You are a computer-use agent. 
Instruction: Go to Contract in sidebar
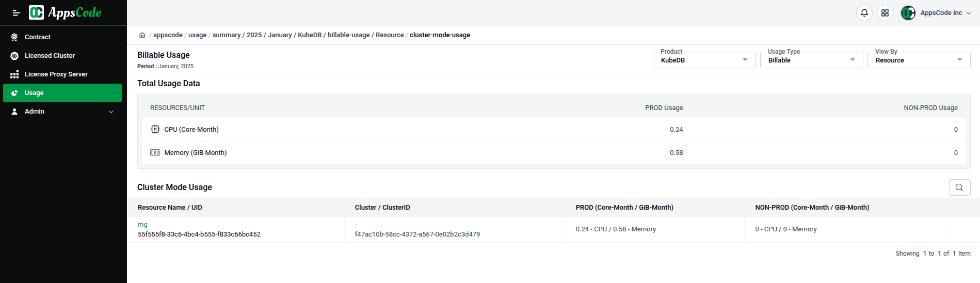pyautogui.click(x=38, y=37)
